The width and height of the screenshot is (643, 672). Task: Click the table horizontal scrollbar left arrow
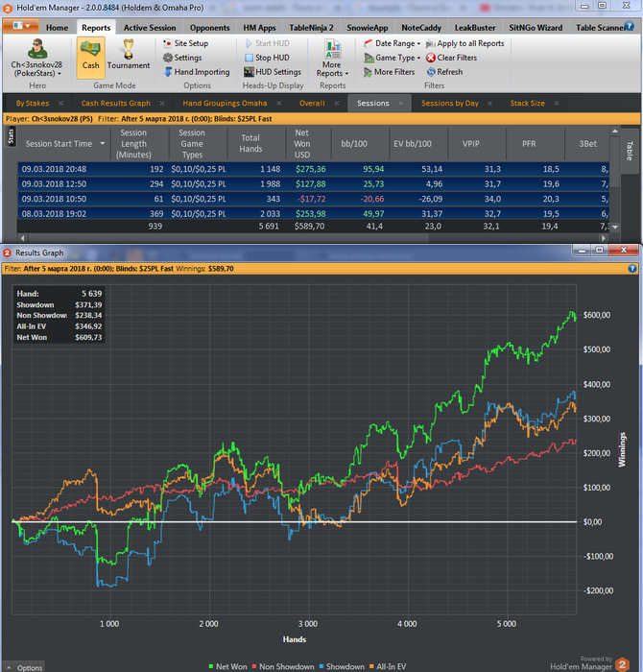pos(23,238)
